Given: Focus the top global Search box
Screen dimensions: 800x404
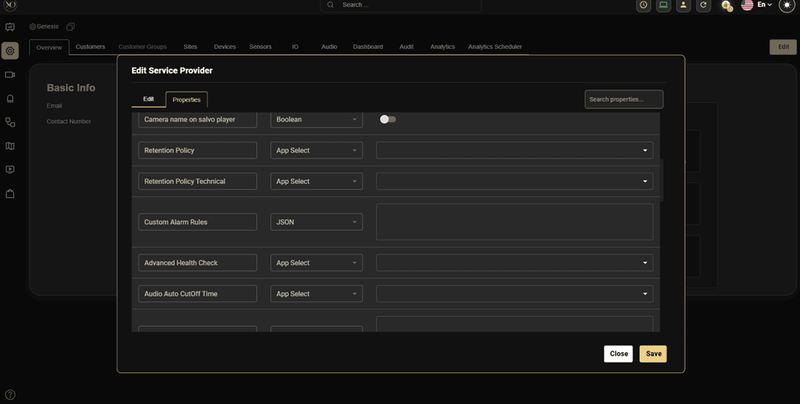Looking at the screenshot, I should tap(401, 5).
